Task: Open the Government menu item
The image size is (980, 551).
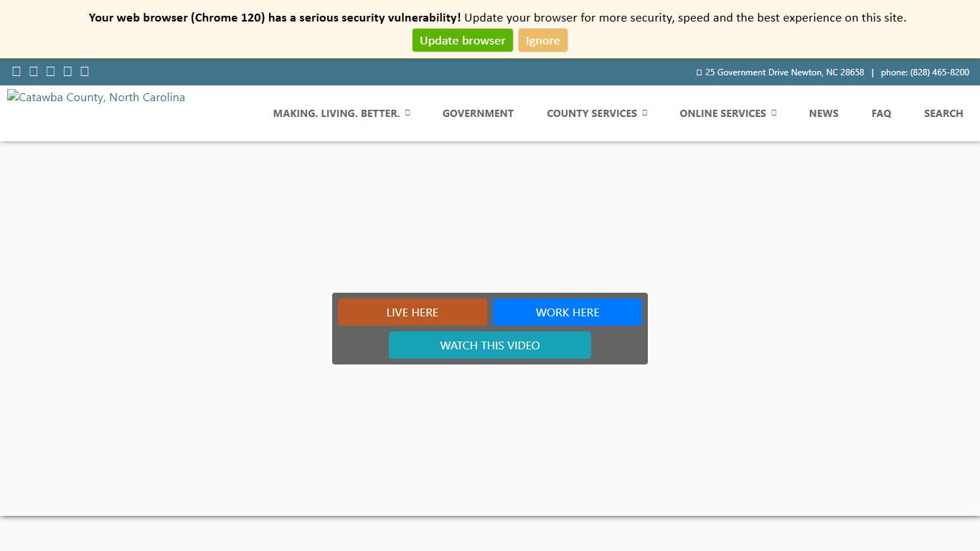Action: point(478,113)
